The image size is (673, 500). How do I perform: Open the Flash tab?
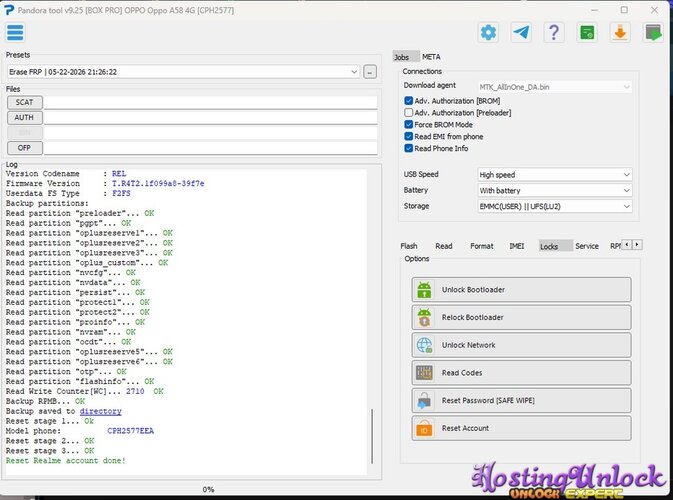(x=409, y=246)
